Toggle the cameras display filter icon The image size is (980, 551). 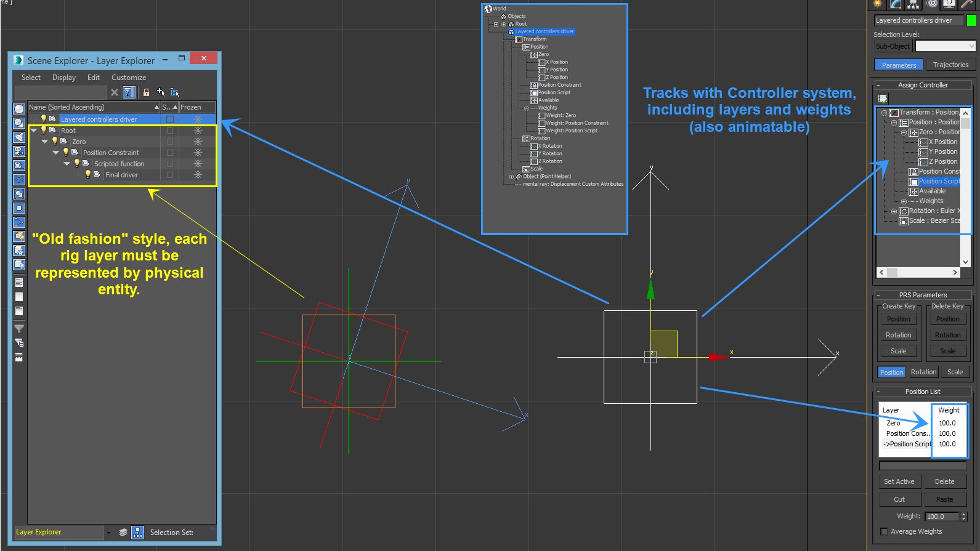pyautogui.click(x=19, y=151)
